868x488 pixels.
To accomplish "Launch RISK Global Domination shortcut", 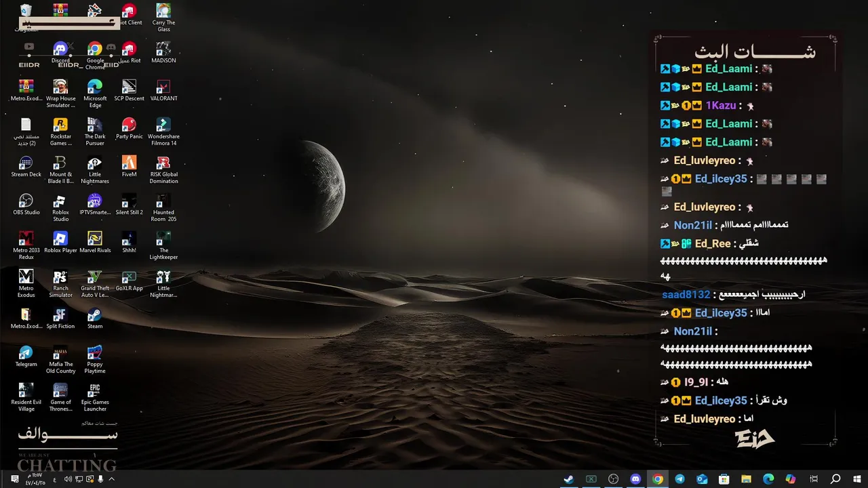I will point(163,169).
